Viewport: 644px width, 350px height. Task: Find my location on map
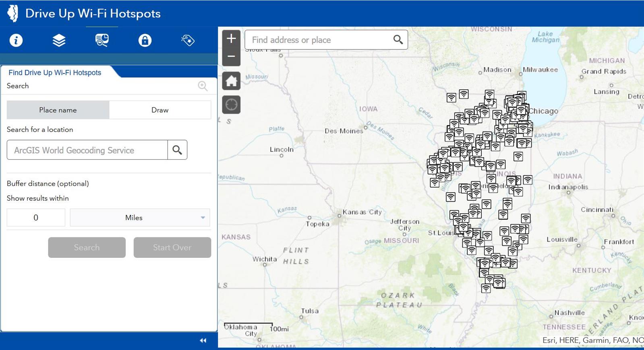[x=231, y=105]
